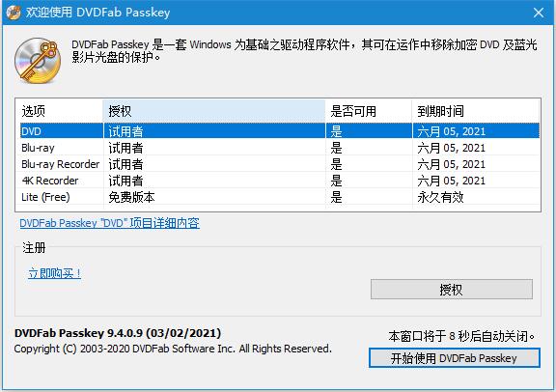This screenshot has height=392, width=556.
Task: Open DVDFab Passkey "DVD" 项目详细内容 link
Action: pyautogui.click(x=110, y=223)
